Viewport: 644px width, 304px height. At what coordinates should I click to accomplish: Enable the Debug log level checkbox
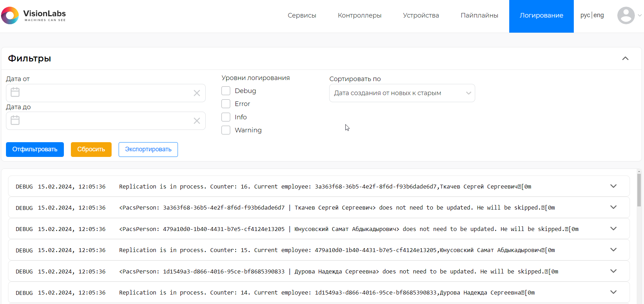(226, 91)
